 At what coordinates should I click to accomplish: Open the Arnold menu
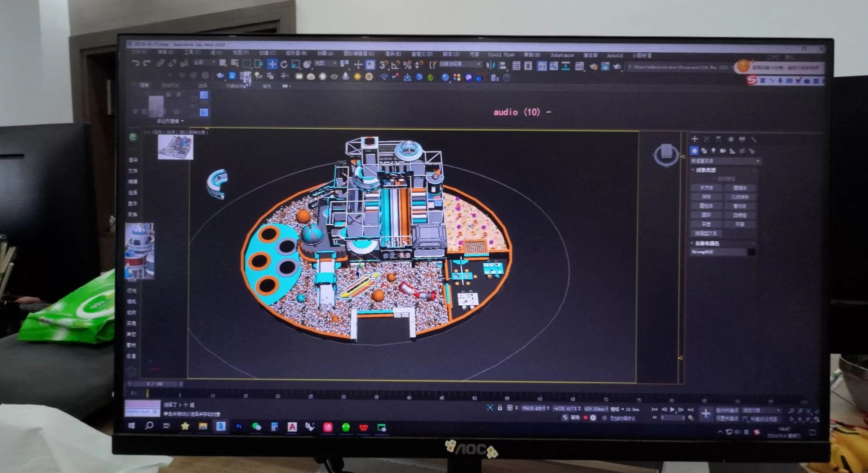point(615,56)
